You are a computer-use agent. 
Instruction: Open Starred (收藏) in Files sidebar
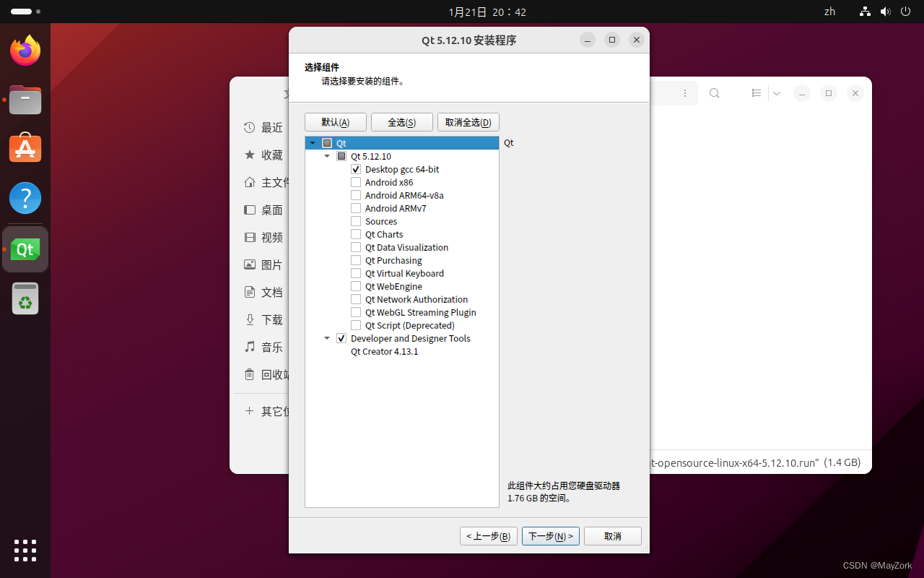coord(263,155)
